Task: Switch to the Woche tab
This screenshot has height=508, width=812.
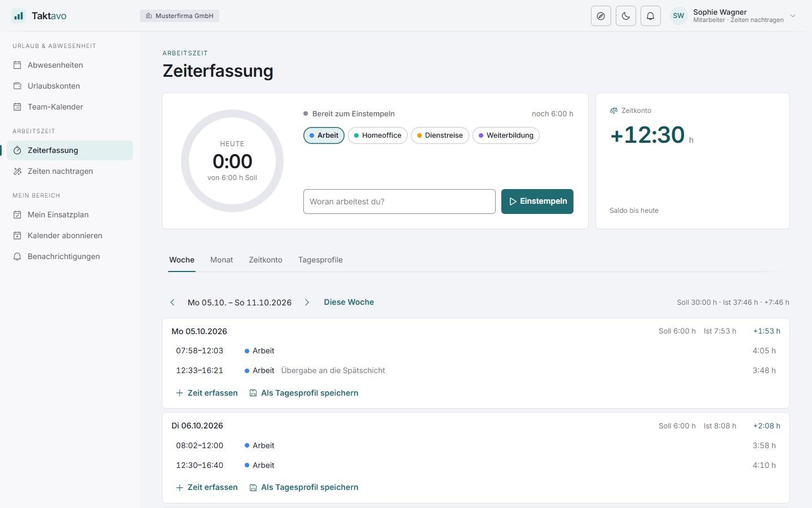Action: pyautogui.click(x=182, y=260)
